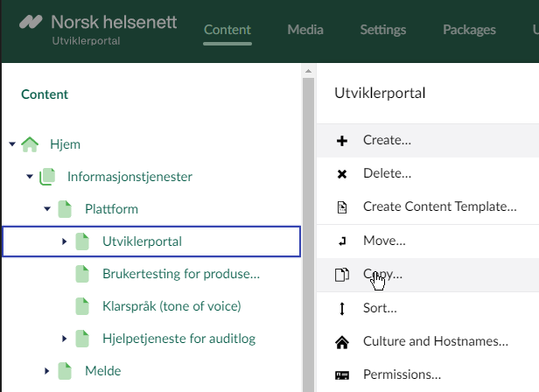Screen dimensions: 539x392
Task: Open the Packages section
Action: [469, 30]
